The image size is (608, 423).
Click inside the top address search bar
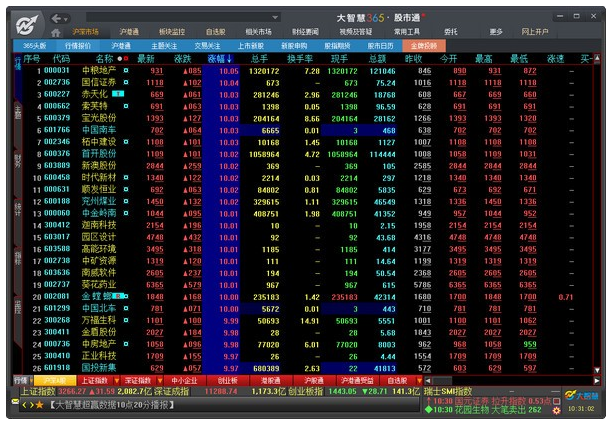tap(178, 17)
